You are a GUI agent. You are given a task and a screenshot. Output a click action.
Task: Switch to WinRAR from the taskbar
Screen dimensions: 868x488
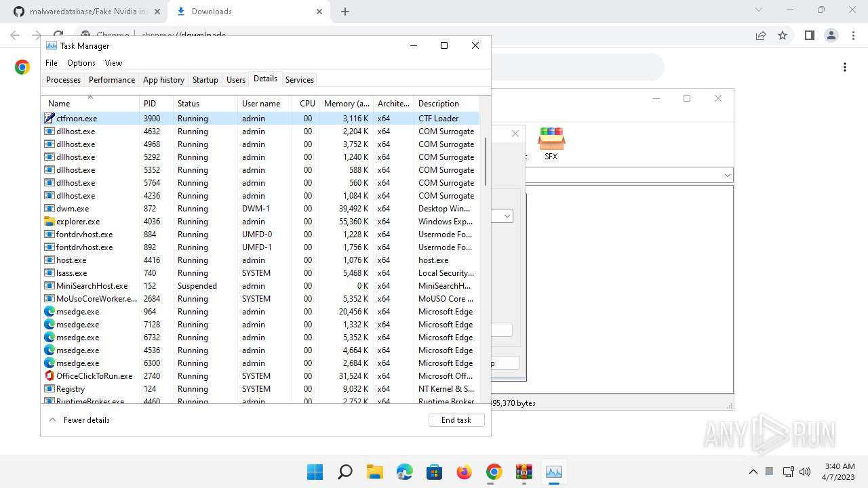coord(524,472)
